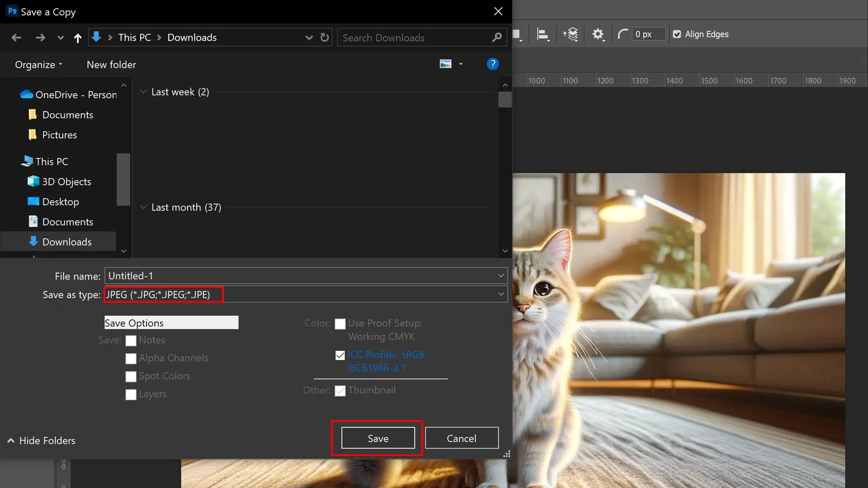Toggle the Spot Colors checkbox
The image size is (868, 488).
(x=131, y=376)
